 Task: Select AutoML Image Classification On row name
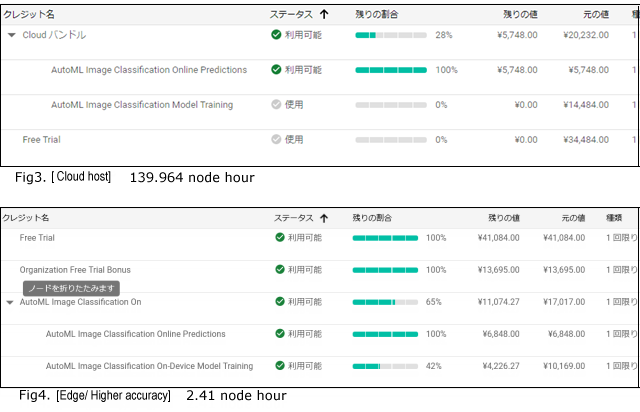click(80, 302)
